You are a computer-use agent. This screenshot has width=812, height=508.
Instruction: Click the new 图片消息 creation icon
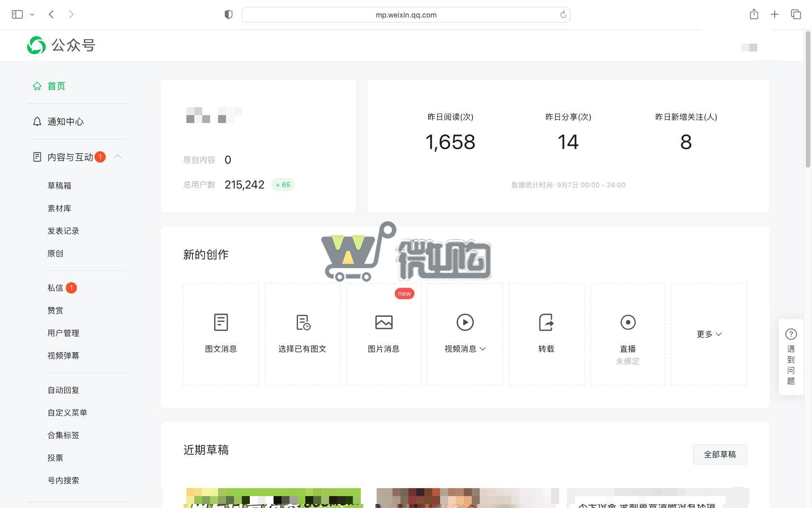(x=383, y=322)
